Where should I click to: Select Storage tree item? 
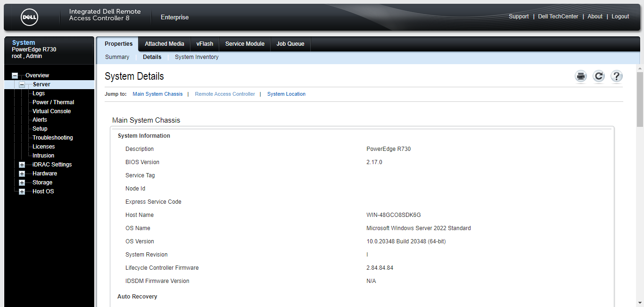pyautogui.click(x=42, y=183)
